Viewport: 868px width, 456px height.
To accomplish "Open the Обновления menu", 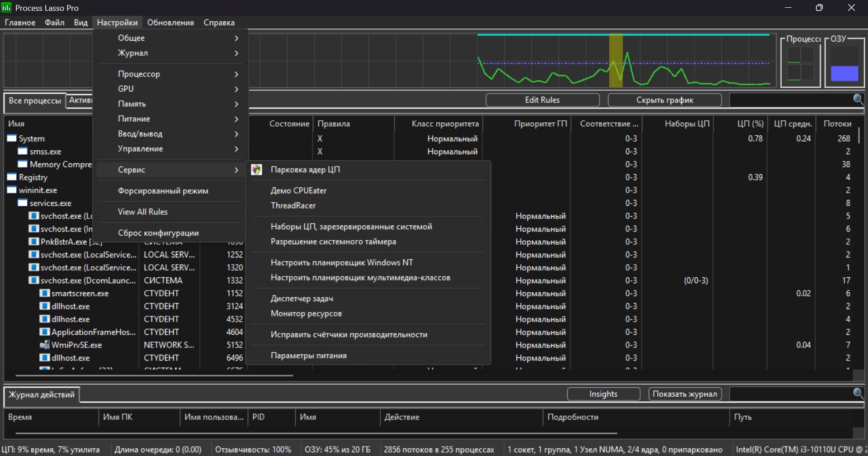I will [x=170, y=23].
